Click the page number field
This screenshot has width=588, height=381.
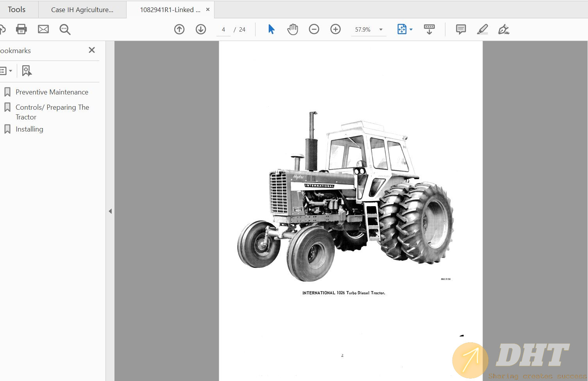tap(223, 30)
